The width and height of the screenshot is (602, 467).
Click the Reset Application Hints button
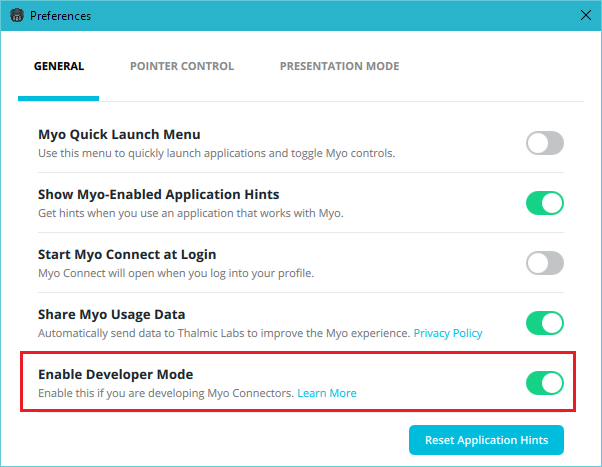pos(486,440)
